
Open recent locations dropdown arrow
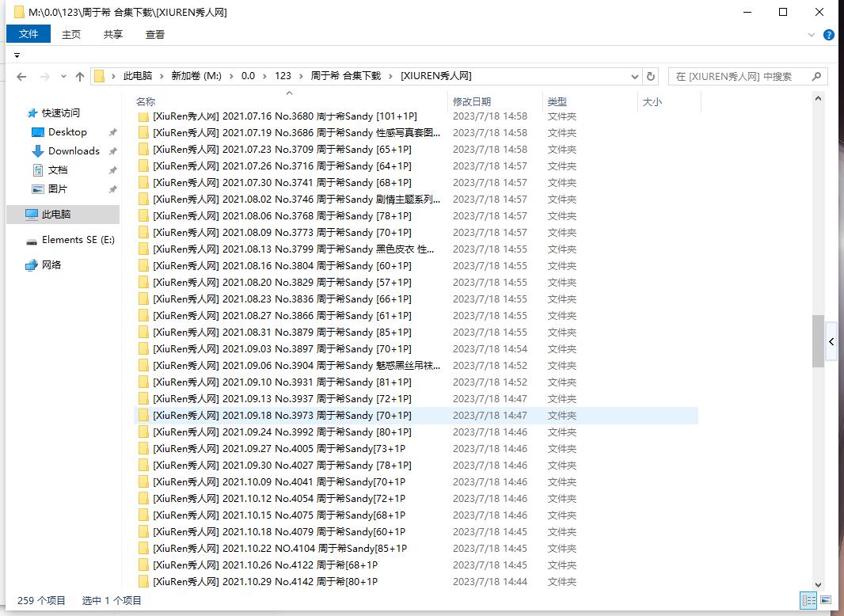63,77
